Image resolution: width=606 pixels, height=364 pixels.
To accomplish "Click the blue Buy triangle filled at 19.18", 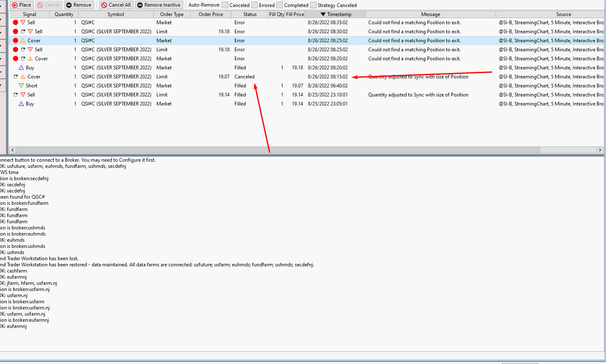I will [21, 68].
